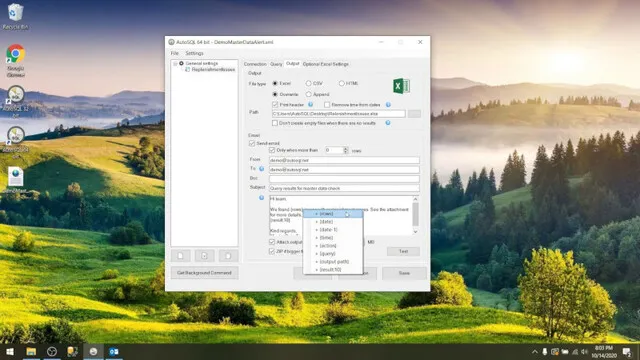This screenshot has height=360, width=640.
Task: Click the Excel logo icon in the Output section
Action: (401, 86)
